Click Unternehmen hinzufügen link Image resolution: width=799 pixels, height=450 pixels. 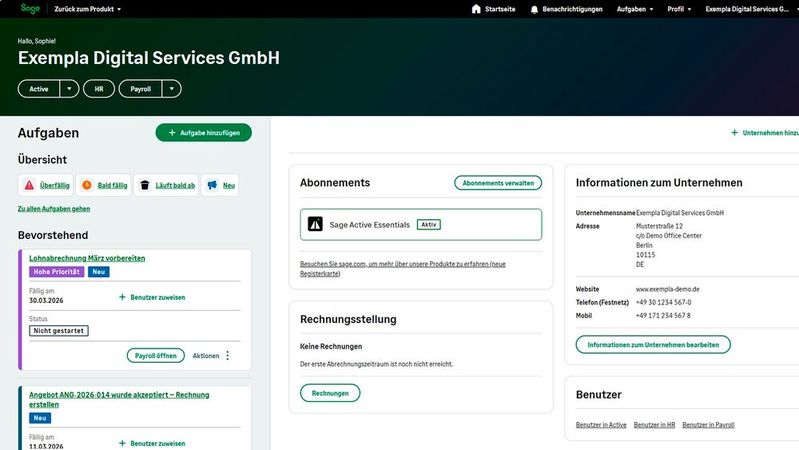765,133
